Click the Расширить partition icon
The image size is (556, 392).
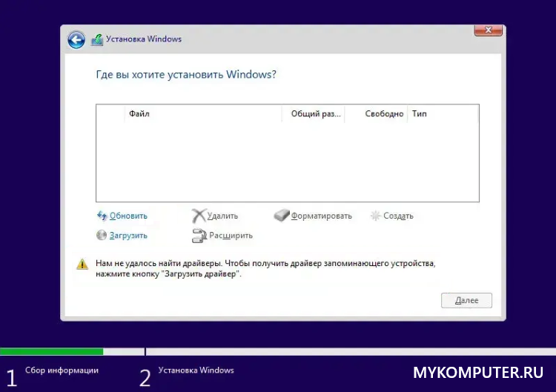[199, 236]
